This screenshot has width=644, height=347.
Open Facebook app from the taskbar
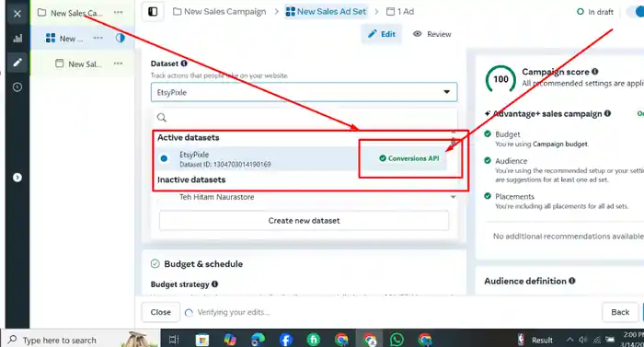[x=286, y=340]
